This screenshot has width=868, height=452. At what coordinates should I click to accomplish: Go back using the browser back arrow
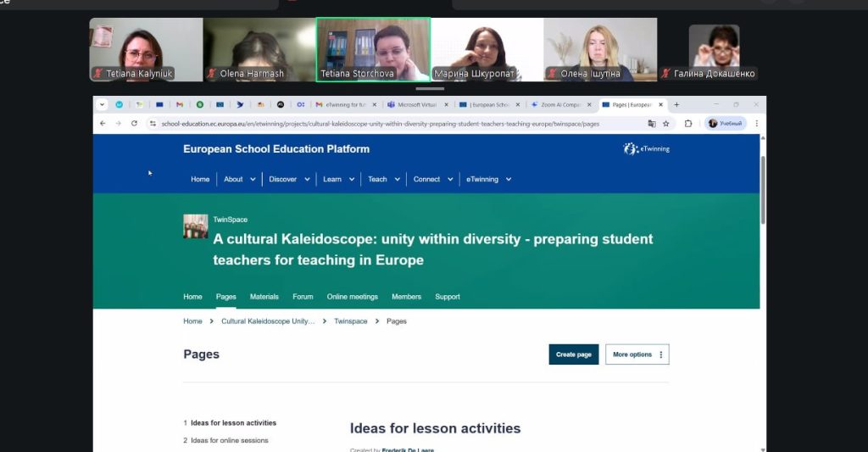tap(103, 123)
